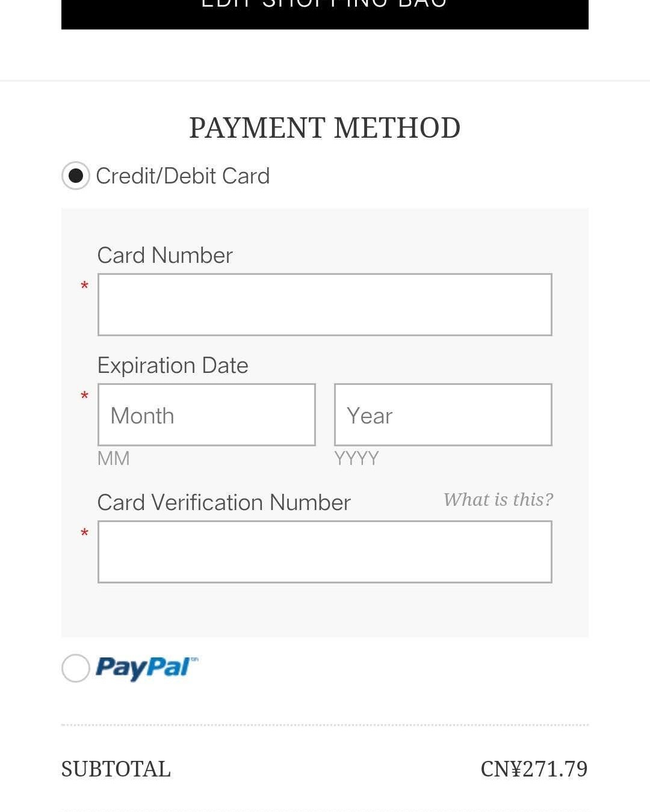Click the Card Number label
Image resolution: width=650 pixels, height=812 pixels.
point(165,256)
